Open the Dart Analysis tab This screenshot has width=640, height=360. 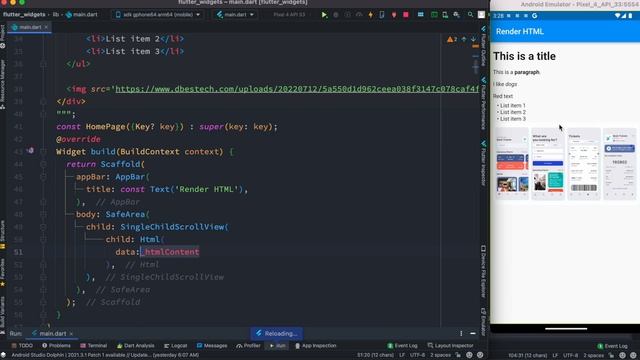click(x=136, y=346)
